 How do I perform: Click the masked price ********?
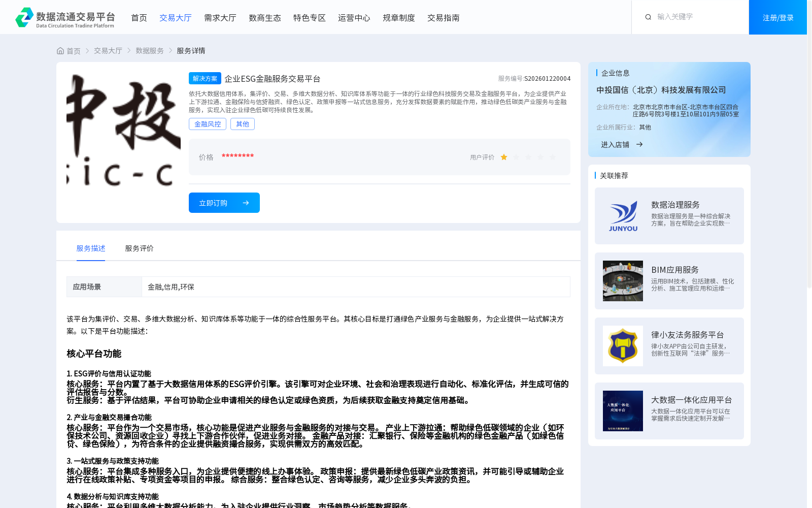point(238,156)
